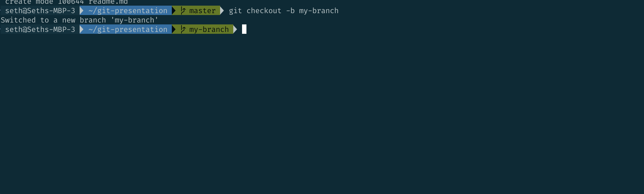Screen dimensions: 644x194
Task: Click the word checkout in the command
Action: 264,11
